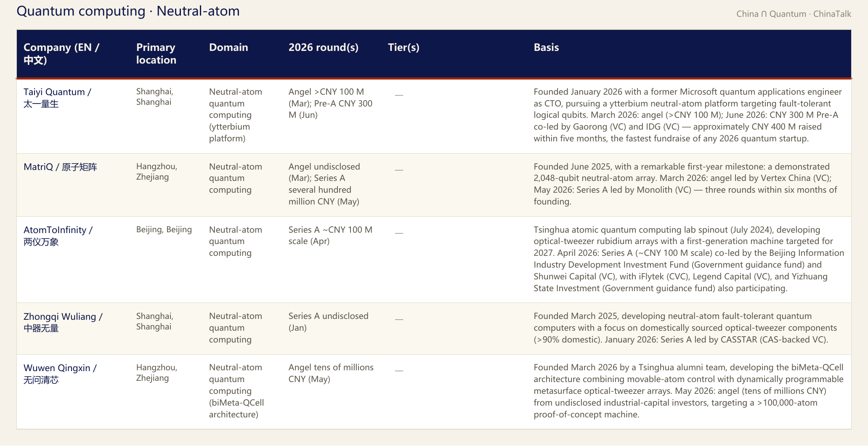Click the Domain cell in the MatriQ row
Screen dimensions: 868x446
click(x=236, y=178)
